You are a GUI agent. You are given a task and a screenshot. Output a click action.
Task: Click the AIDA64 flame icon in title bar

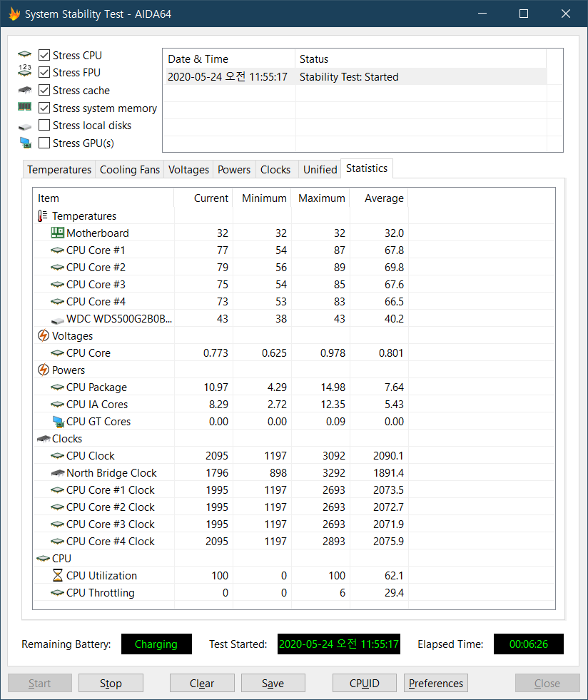click(x=14, y=14)
